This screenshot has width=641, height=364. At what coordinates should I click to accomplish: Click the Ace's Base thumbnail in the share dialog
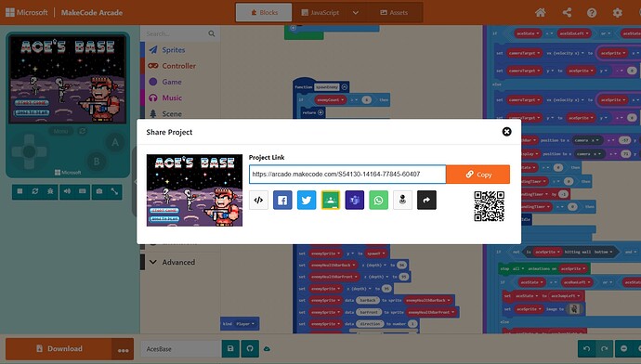click(194, 190)
